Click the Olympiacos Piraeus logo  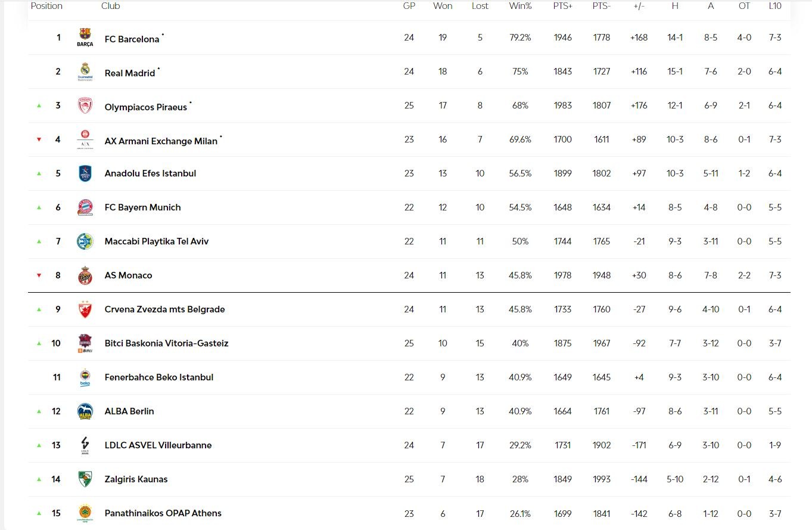tap(85, 106)
